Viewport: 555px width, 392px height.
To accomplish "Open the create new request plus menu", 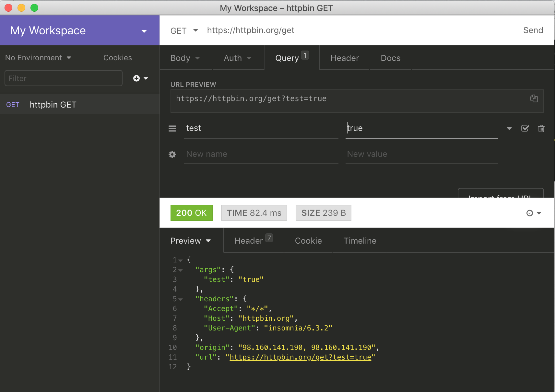I will (x=140, y=78).
